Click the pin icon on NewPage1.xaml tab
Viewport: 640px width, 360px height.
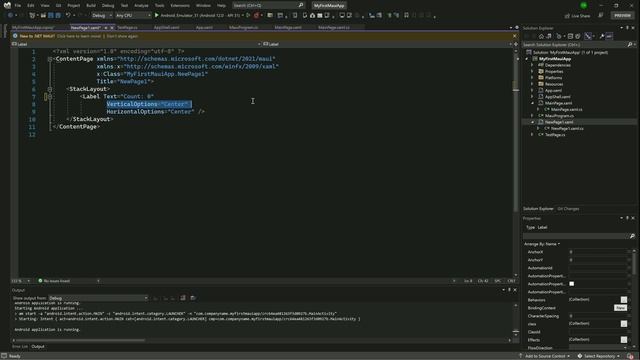coord(105,28)
